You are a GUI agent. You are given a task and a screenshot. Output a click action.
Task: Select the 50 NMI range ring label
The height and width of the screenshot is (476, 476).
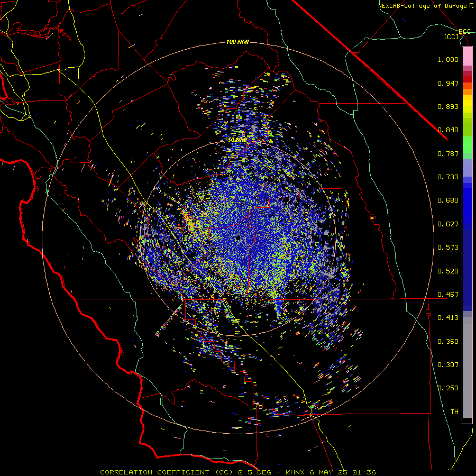pos(237,140)
